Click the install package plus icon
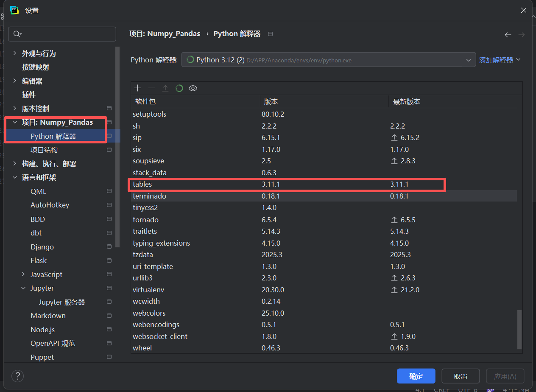This screenshot has height=392, width=536. pos(137,88)
